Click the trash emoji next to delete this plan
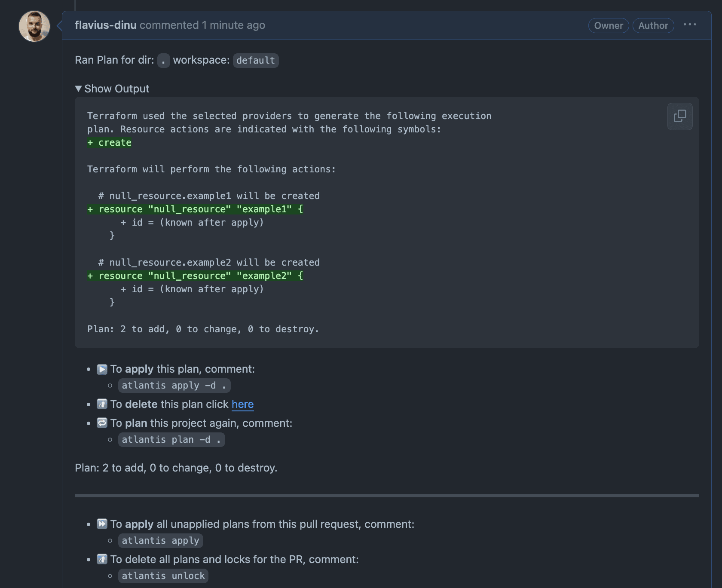This screenshot has width=722, height=588. pos(102,404)
